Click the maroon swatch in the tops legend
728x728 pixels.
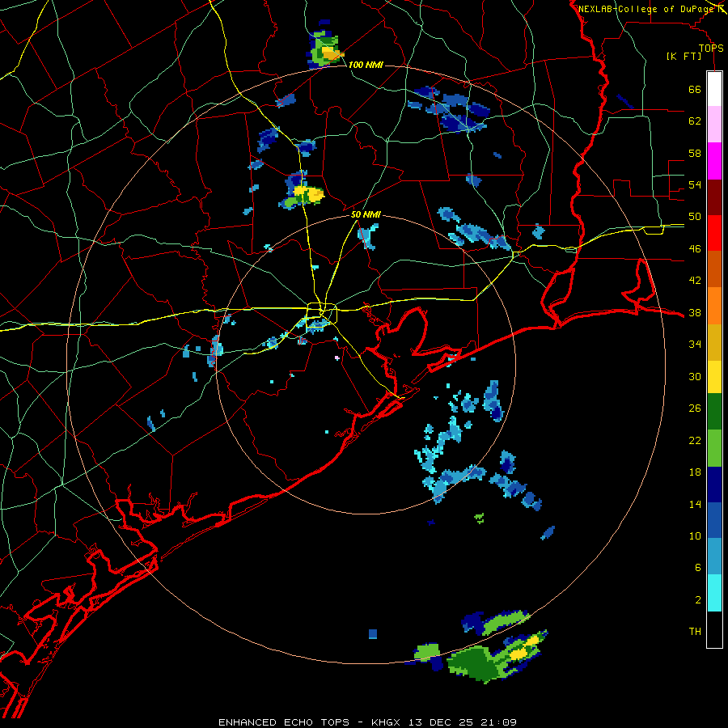click(714, 197)
